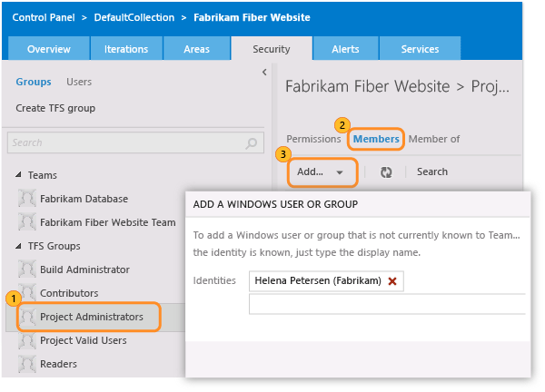
Task: Select the Security tab
Action: click(272, 49)
